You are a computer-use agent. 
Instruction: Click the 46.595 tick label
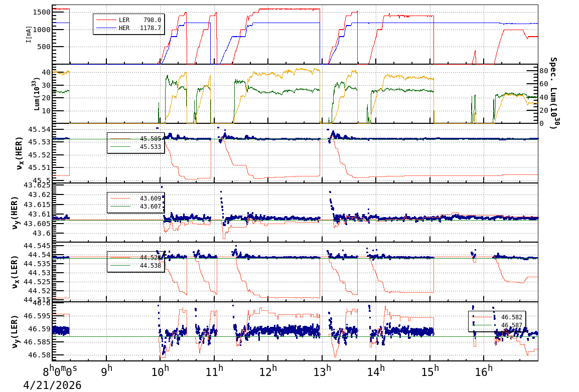[x=37, y=316]
